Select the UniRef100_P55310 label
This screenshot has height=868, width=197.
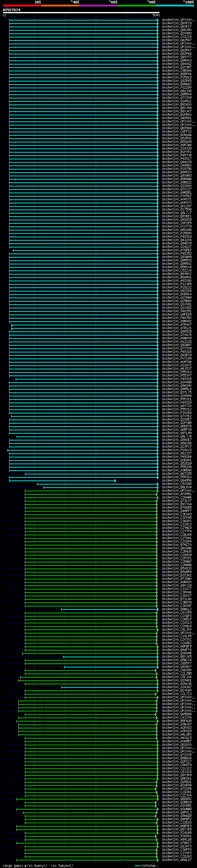177,477
